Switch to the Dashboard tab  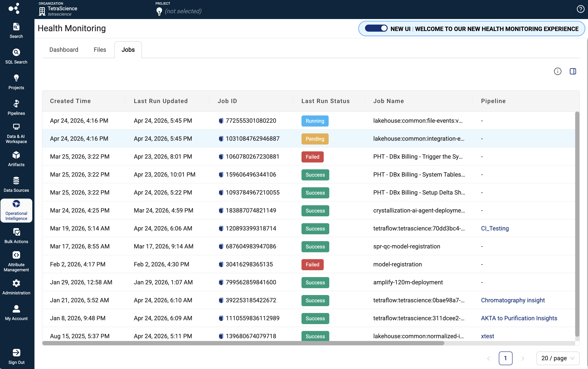click(64, 50)
